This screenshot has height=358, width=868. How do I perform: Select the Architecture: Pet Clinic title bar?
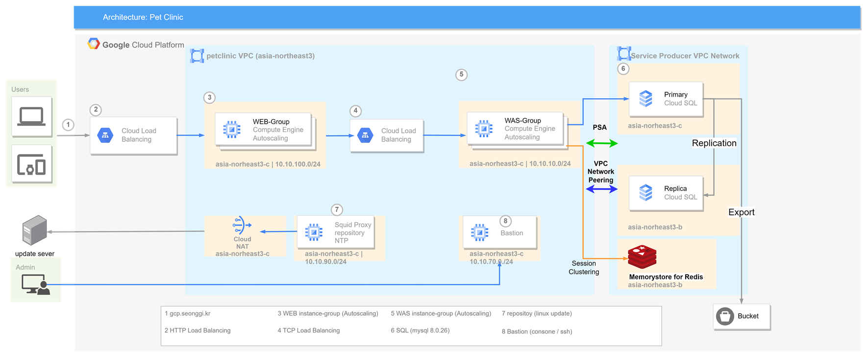pos(467,17)
